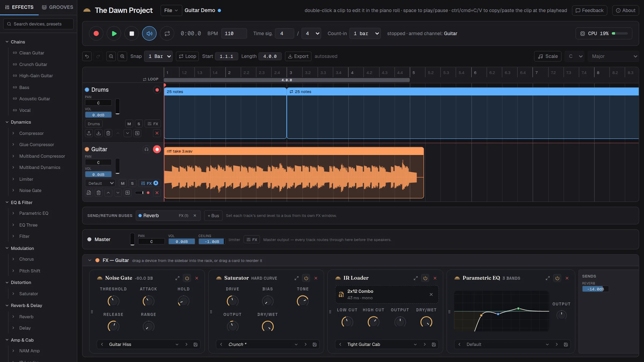Screen dimensions: 644x362
Task: Toggle the transport loop icon
Action: pyautogui.click(x=167, y=34)
